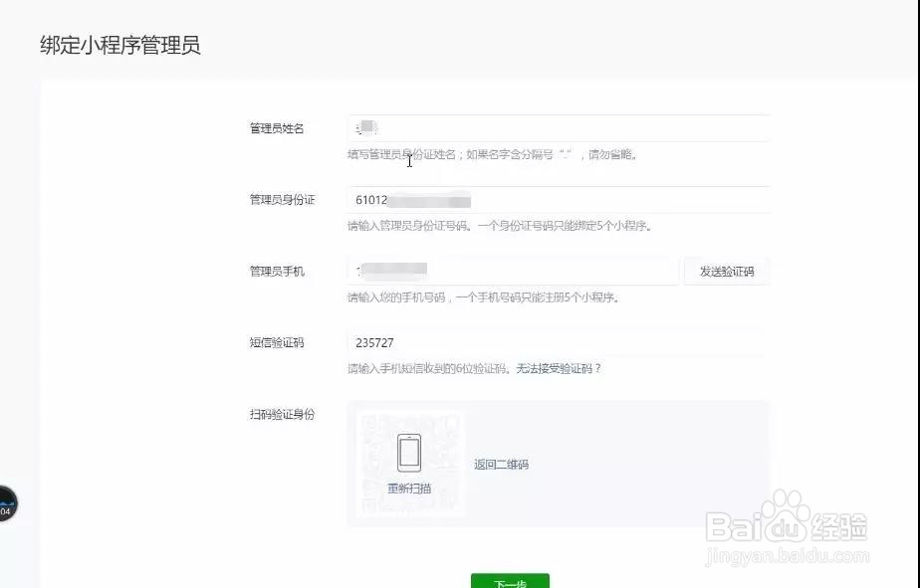Click the 短信验证码 field showing 235727
Viewport: 920px width, 588px height.
(558, 342)
